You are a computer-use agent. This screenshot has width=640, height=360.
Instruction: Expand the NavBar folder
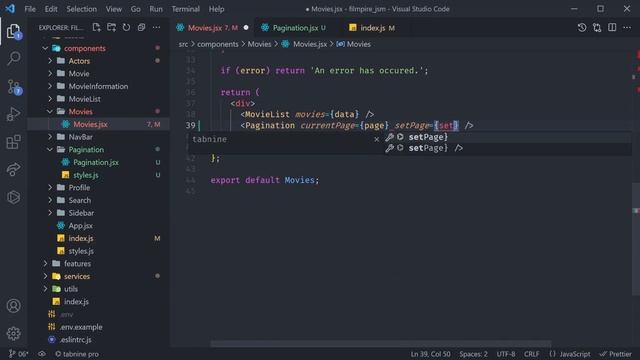50,137
